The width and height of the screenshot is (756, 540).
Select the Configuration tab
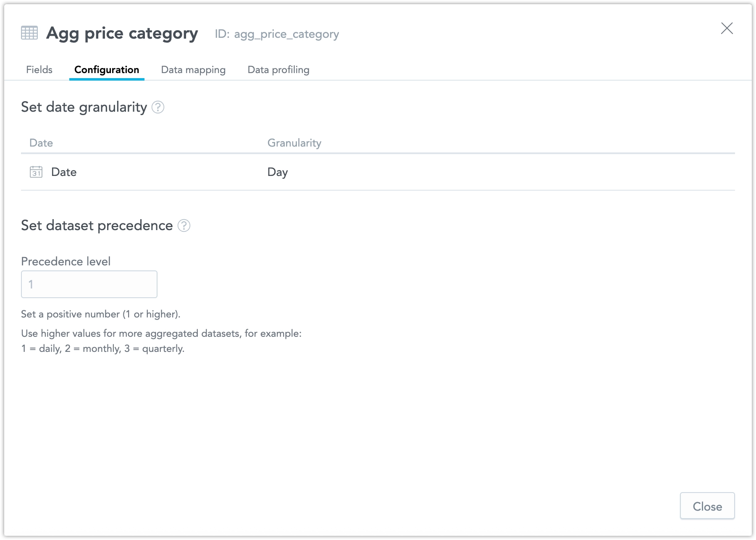point(107,70)
